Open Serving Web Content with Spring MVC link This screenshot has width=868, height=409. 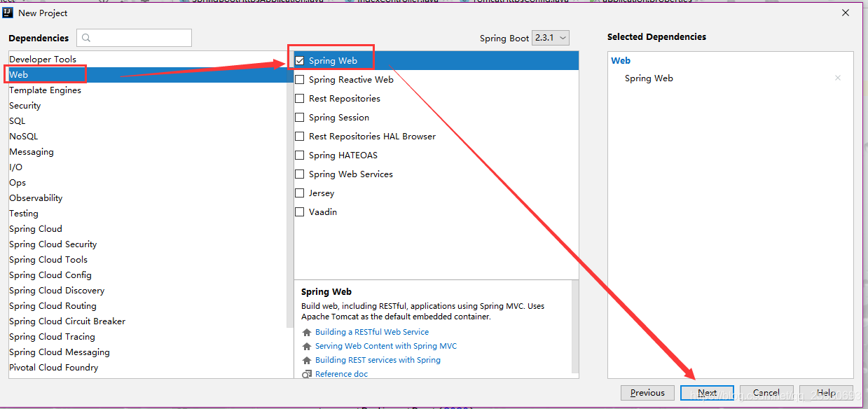[386, 346]
